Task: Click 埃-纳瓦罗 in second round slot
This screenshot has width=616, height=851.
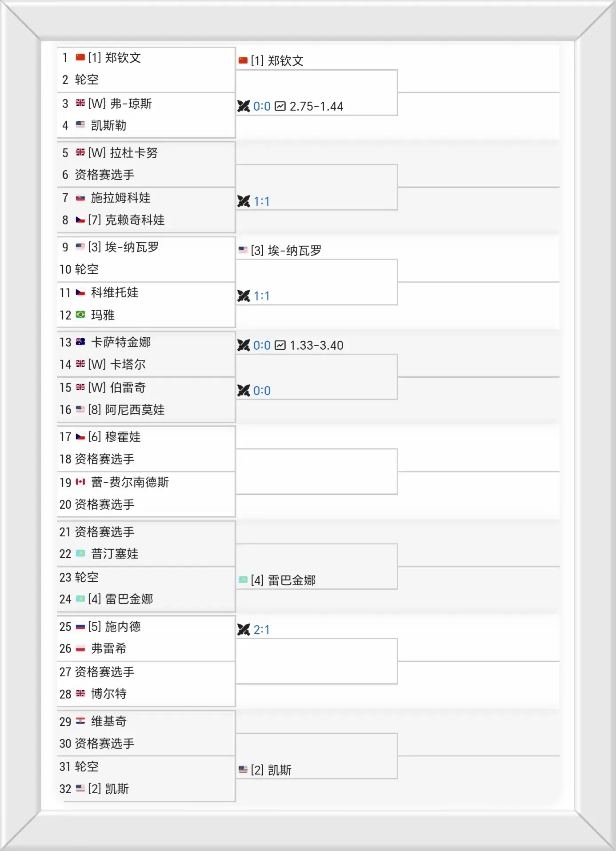Action: click(x=295, y=251)
